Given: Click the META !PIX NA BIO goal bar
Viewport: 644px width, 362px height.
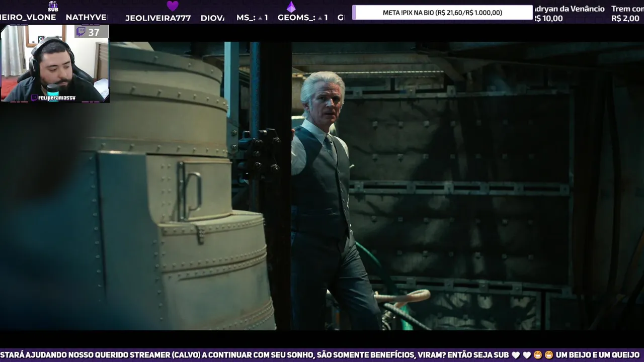Looking at the screenshot, I should [x=442, y=13].
